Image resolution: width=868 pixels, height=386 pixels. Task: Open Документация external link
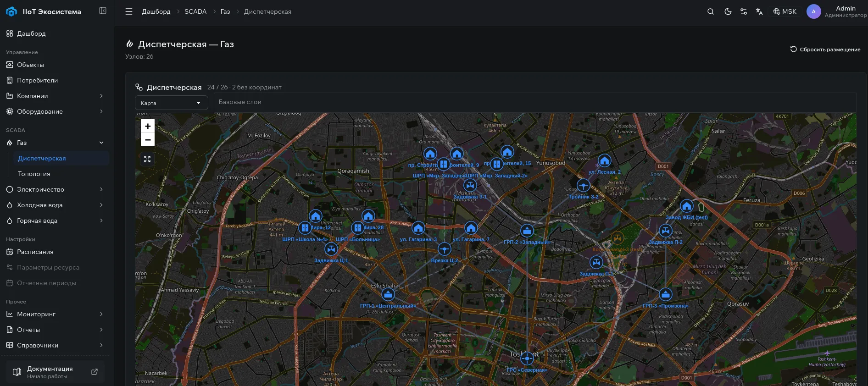pos(55,372)
